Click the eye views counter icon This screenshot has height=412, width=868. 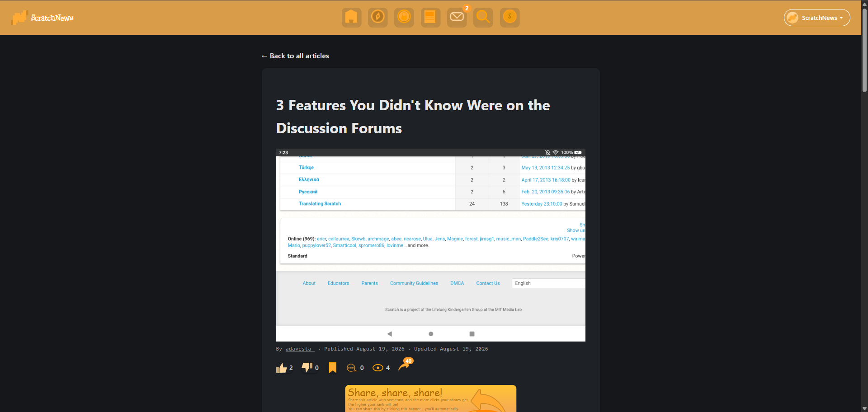[x=377, y=368]
